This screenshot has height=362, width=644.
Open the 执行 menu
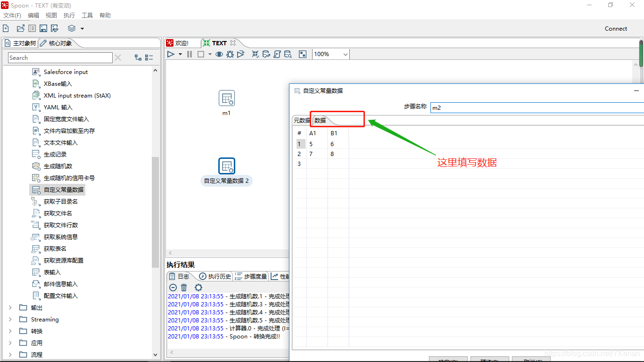click(69, 16)
